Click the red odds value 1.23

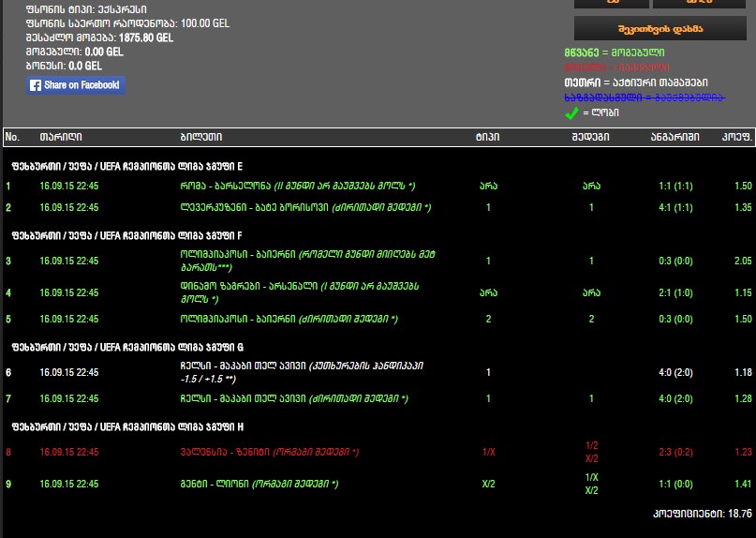coord(743,452)
